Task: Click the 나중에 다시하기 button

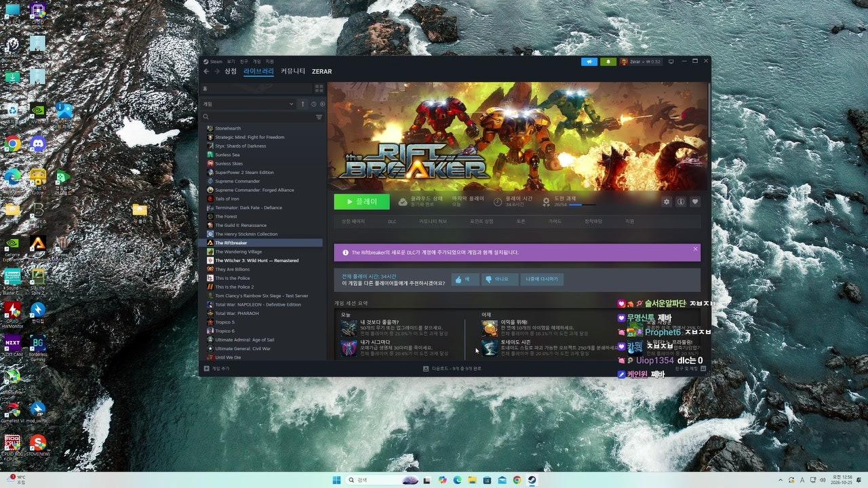Action: pos(542,279)
